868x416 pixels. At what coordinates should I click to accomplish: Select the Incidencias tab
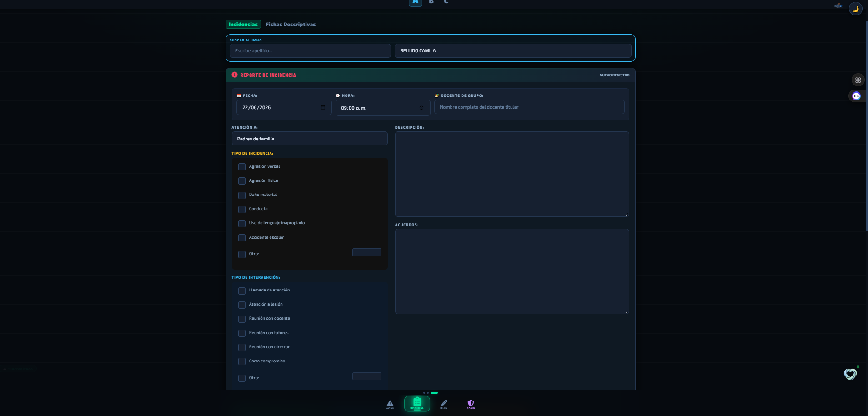243,24
